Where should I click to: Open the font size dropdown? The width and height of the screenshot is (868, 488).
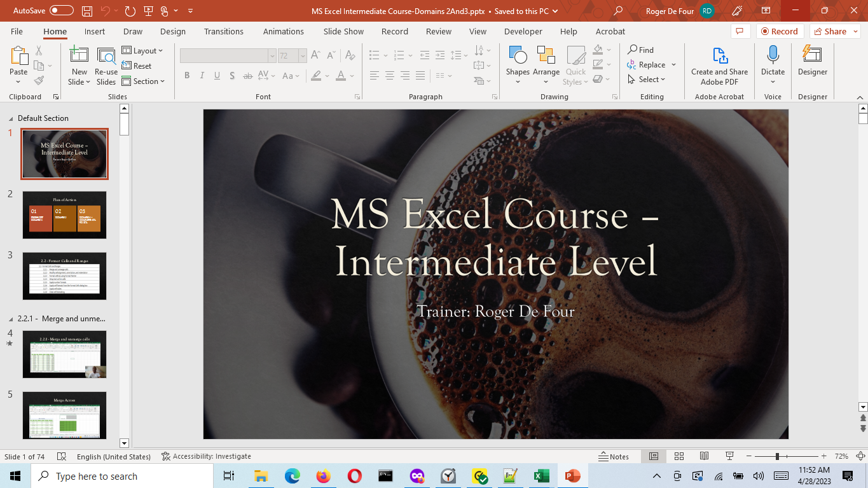(301, 55)
